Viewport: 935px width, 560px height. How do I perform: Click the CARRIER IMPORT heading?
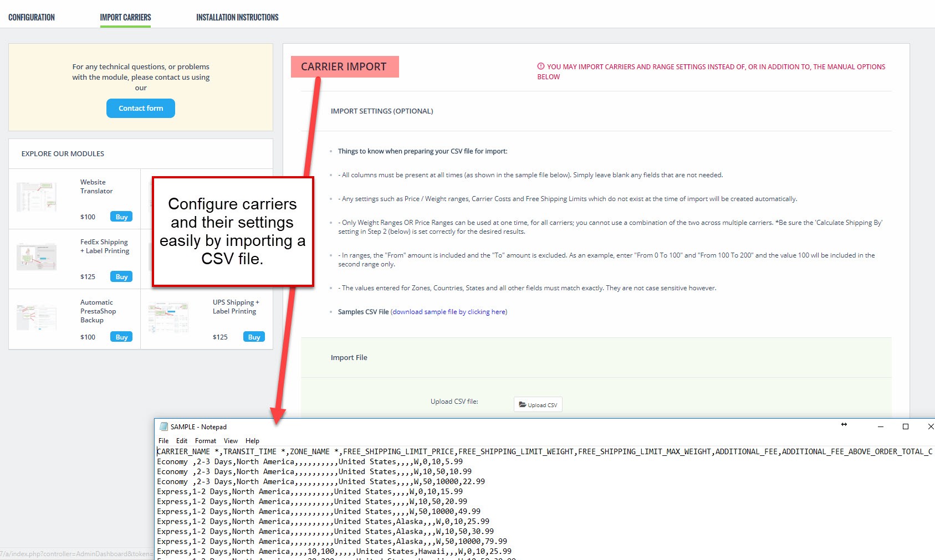(344, 66)
